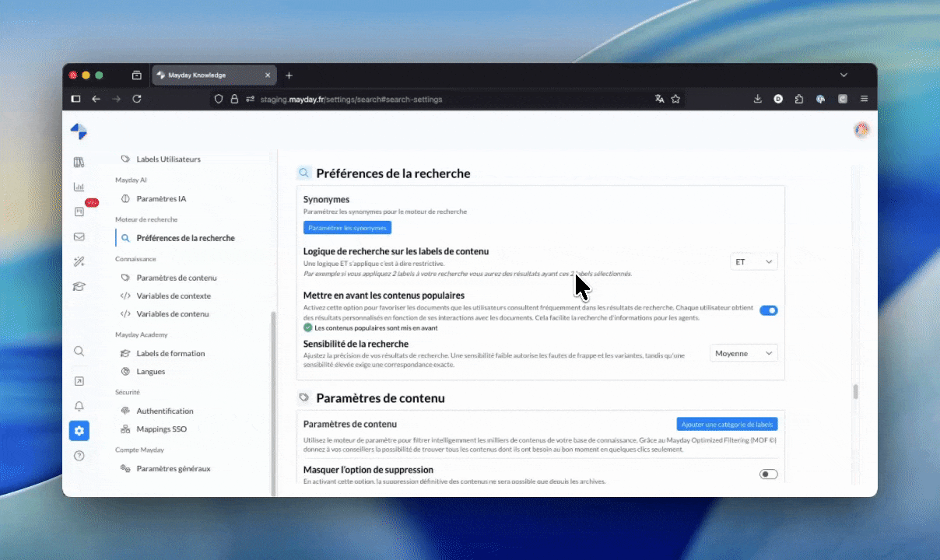
Task: Open the knowledge base books icon
Action: [x=79, y=163]
